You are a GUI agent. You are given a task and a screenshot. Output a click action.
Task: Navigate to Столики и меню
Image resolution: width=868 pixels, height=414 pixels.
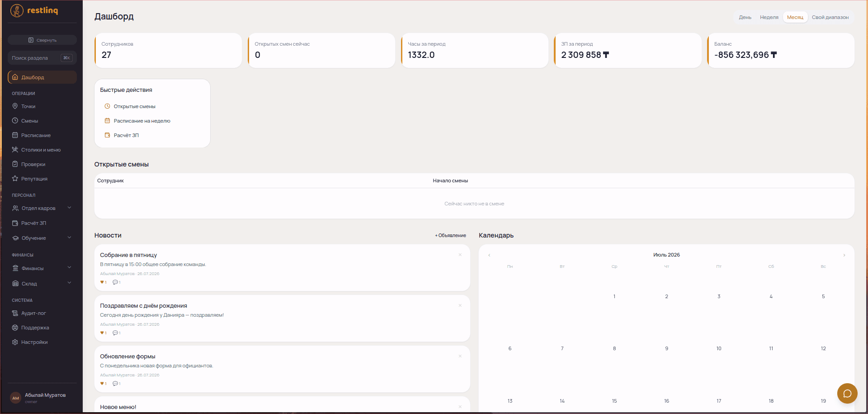click(x=42, y=150)
